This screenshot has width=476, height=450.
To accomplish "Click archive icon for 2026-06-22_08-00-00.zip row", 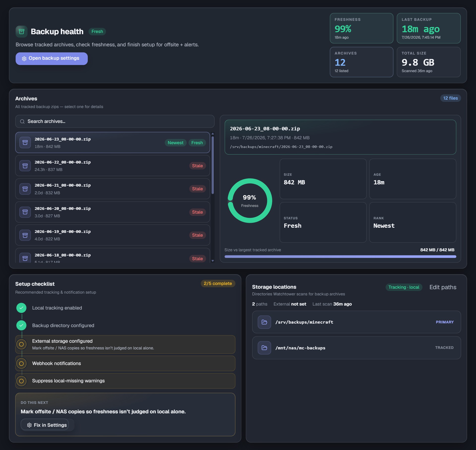I will 25,166.
